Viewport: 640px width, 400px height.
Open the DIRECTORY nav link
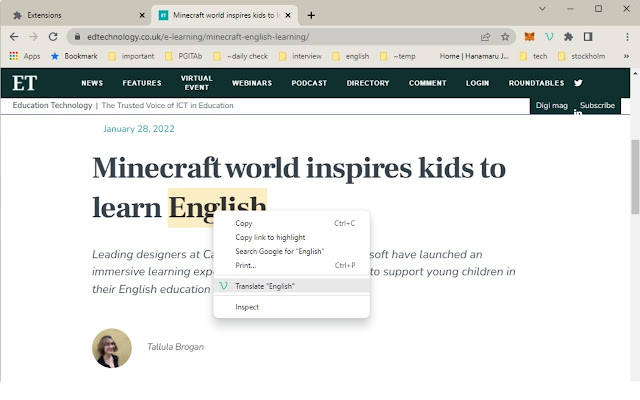coord(368,83)
